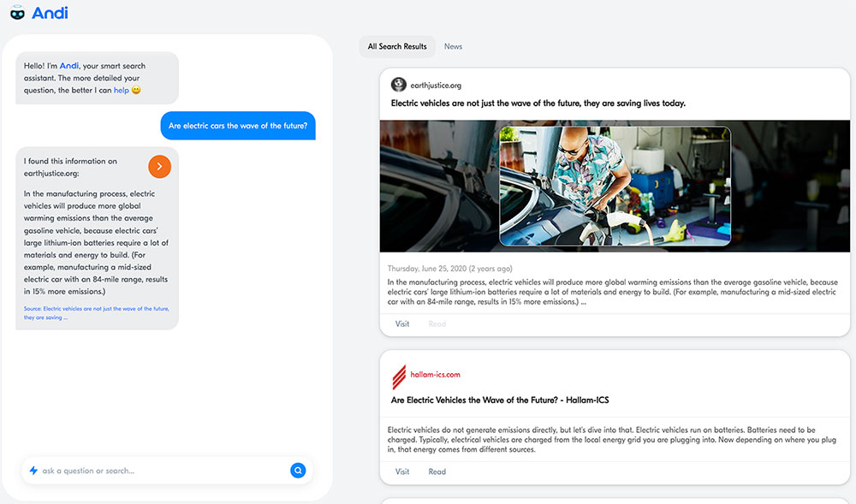Open the 'saving lives today' result title
The width and height of the screenshot is (856, 504).
tap(538, 104)
